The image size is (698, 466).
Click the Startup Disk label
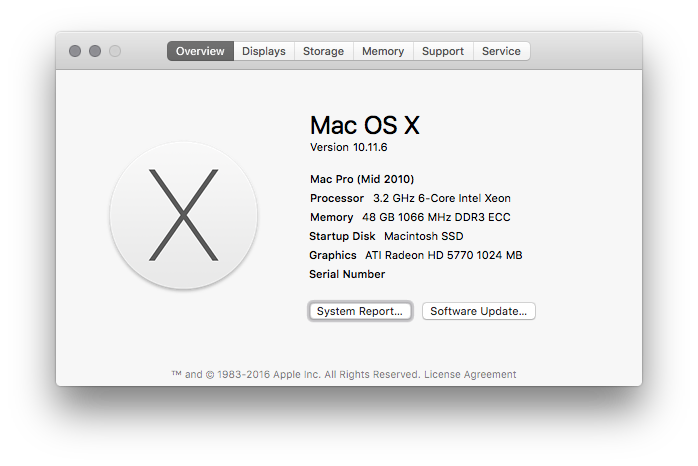(342, 236)
